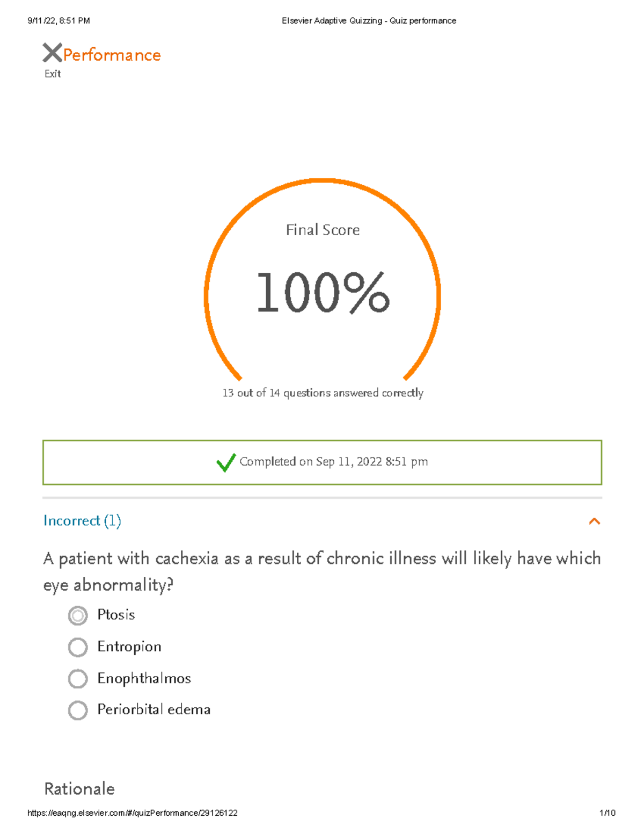This screenshot has height=834, width=644.
Task: Click the Elsevier Adaptive Quizzing page title
Action: click(369, 20)
